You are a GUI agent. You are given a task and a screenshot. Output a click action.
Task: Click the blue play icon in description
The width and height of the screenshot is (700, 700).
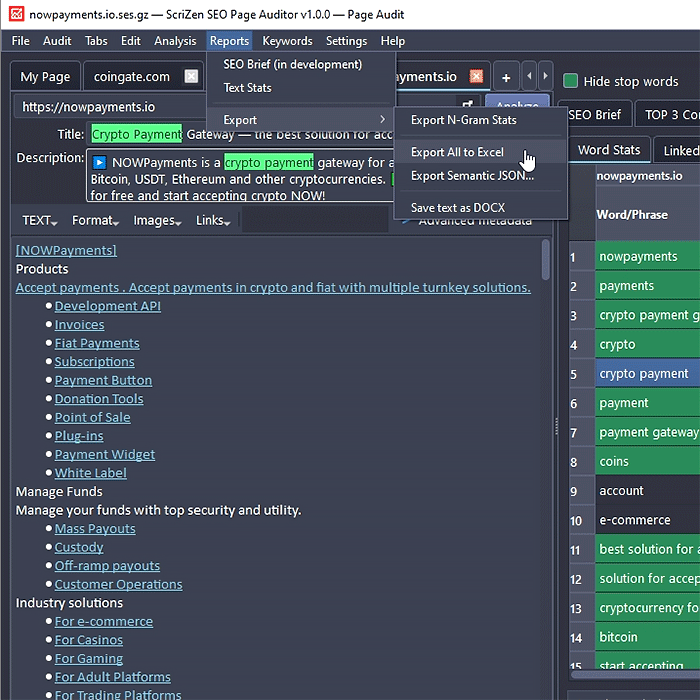[99, 162]
